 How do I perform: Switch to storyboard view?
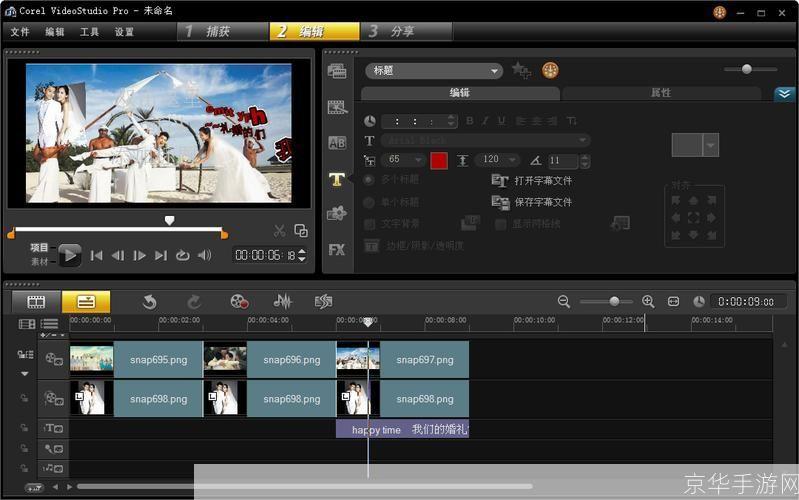(x=36, y=301)
